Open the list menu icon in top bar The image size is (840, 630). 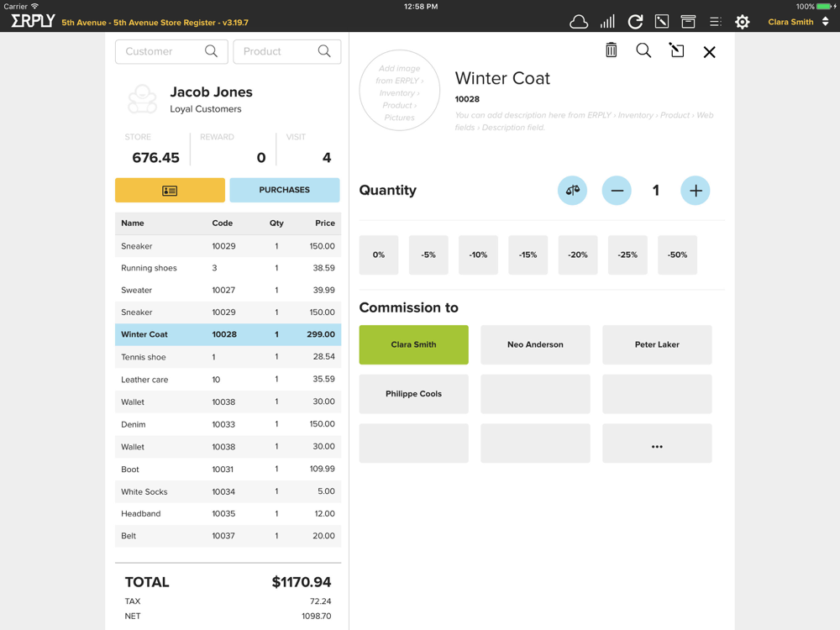pos(715,23)
